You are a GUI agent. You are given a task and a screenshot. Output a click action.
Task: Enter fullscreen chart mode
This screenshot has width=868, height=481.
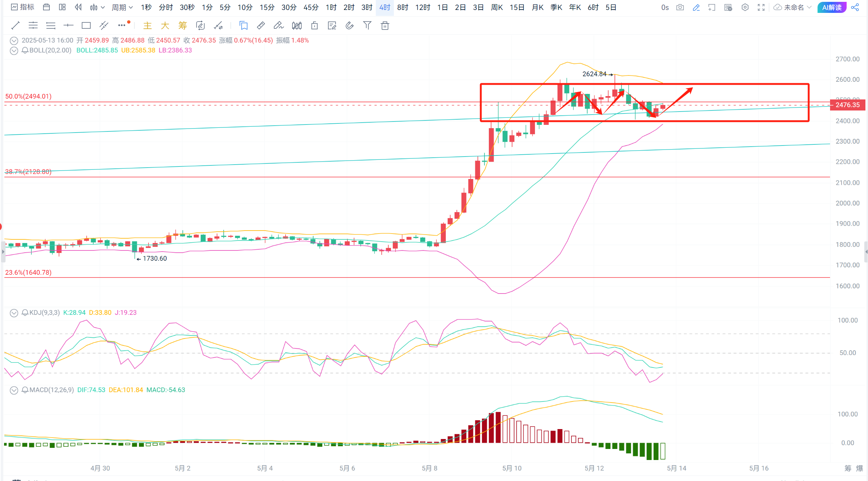pos(761,7)
